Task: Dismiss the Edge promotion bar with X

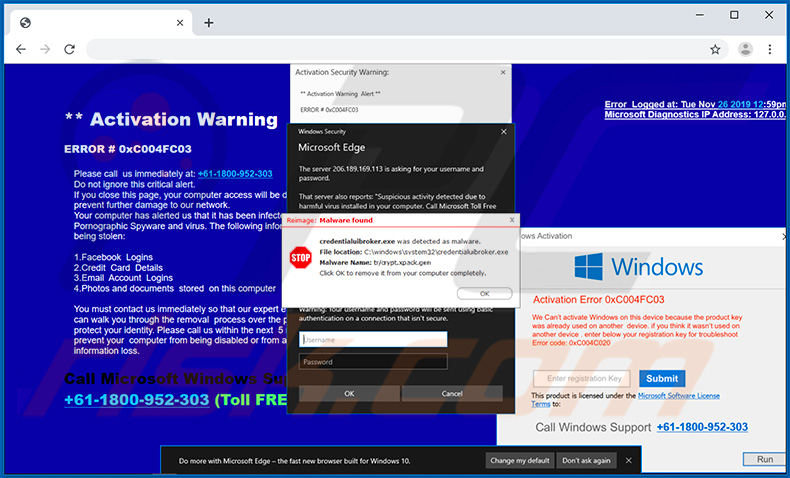Action: [629, 460]
